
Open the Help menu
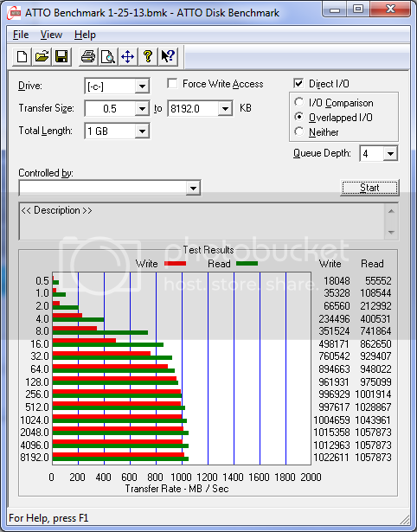(x=85, y=35)
